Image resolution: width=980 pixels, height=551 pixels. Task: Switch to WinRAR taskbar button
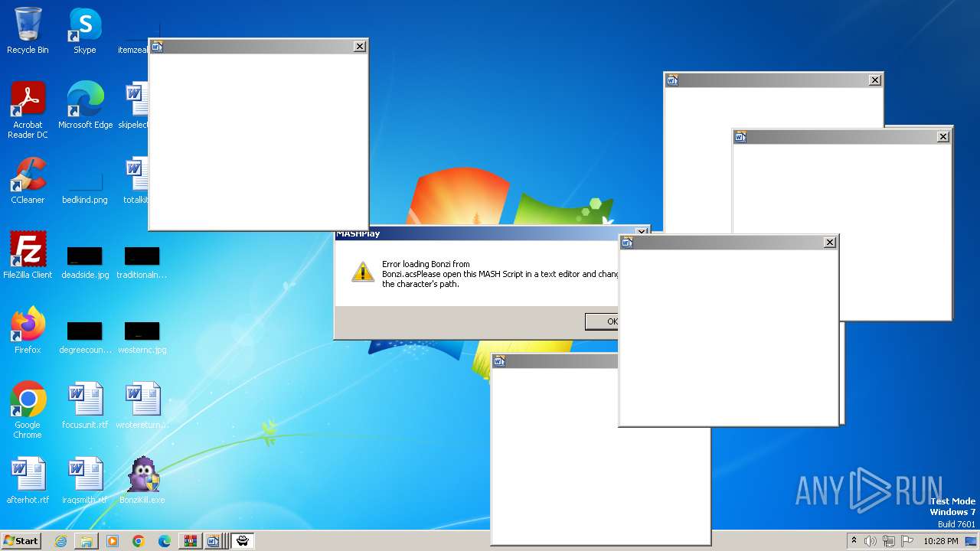coord(190,541)
